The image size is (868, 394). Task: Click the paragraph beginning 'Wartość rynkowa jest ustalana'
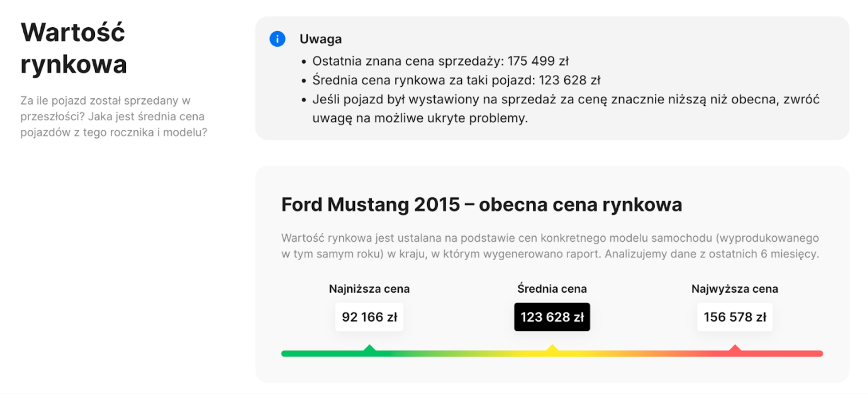pyautogui.click(x=550, y=246)
